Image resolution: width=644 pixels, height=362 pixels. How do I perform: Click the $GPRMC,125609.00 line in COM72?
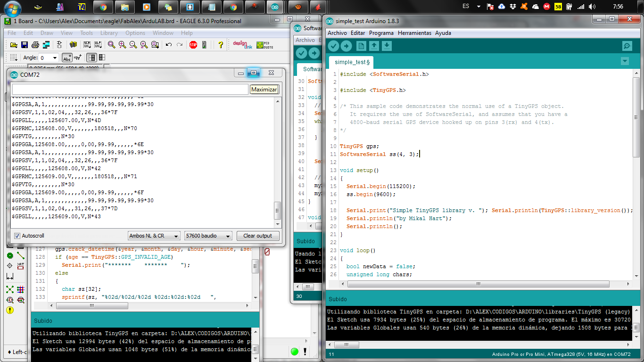point(74,177)
